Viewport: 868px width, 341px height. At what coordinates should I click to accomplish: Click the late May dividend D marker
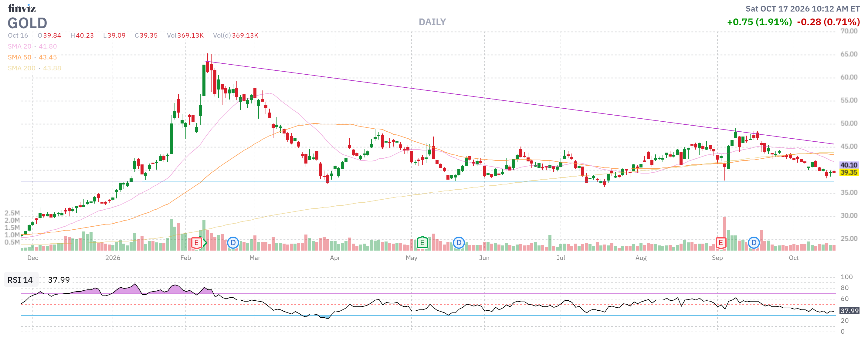pyautogui.click(x=459, y=243)
